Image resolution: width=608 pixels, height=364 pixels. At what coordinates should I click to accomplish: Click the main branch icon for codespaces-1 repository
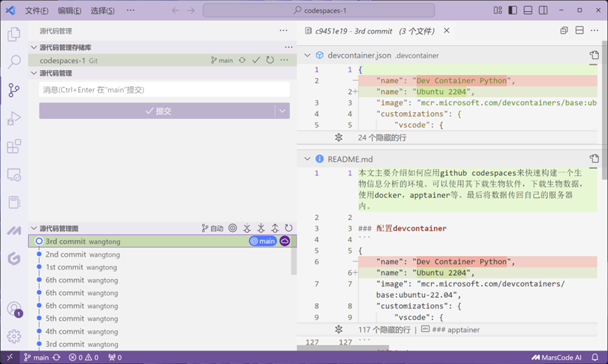(222, 60)
